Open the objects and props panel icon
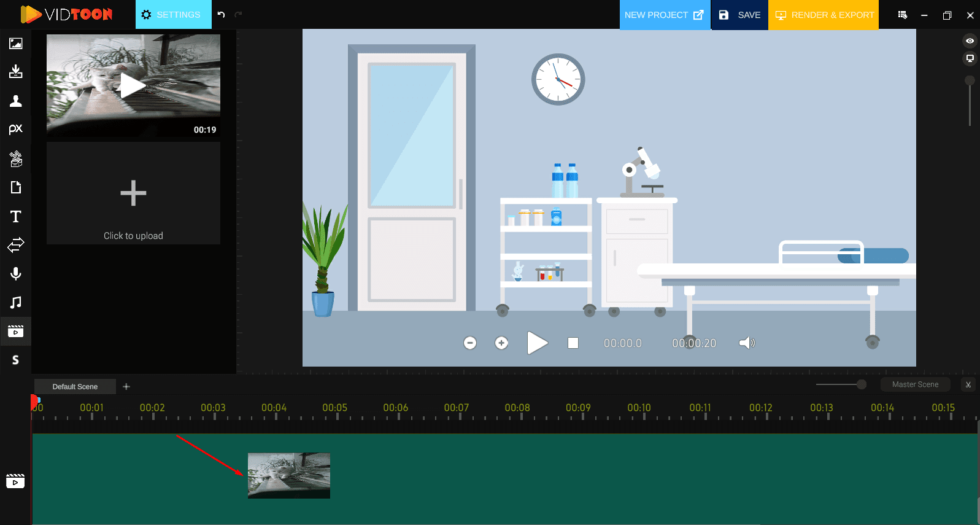The width and height of the screenshot is (980, 525). tap(16, 158)
